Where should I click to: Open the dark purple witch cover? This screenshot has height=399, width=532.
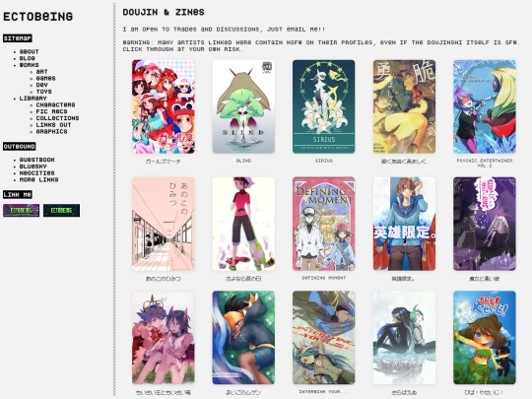click(485, 224)
